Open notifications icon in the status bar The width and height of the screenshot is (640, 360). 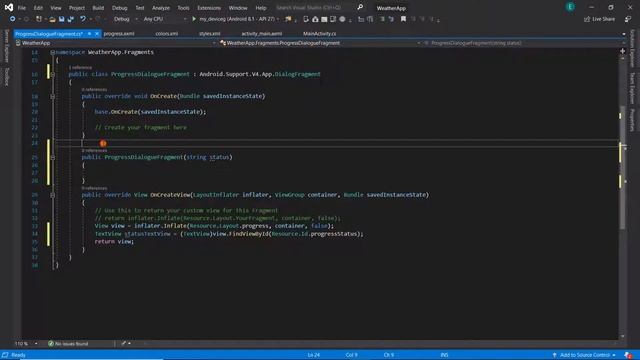pyautogui.click(x=628, y=355)
